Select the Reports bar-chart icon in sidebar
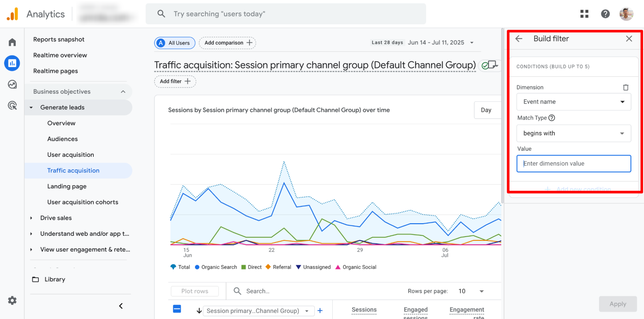 [x=12, y=63]
